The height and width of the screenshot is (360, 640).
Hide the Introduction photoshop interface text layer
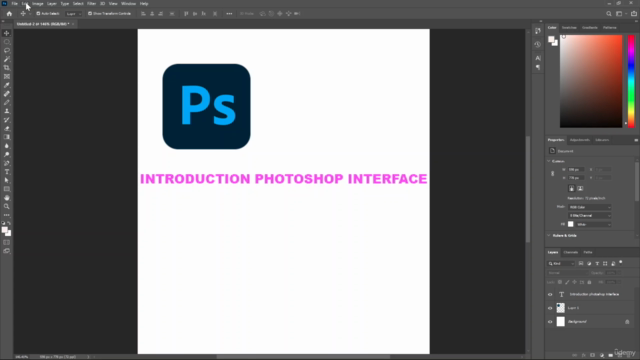[x=550, y=294]
